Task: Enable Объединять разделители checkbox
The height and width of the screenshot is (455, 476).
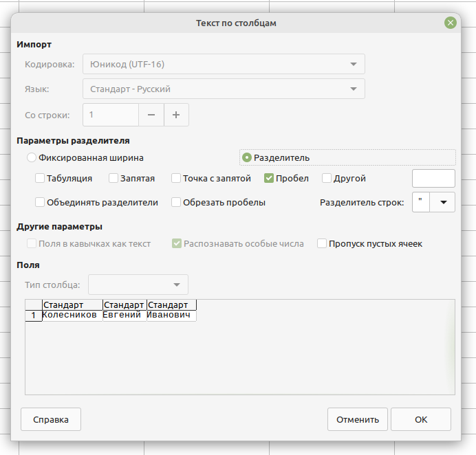Action: (40, 202)
